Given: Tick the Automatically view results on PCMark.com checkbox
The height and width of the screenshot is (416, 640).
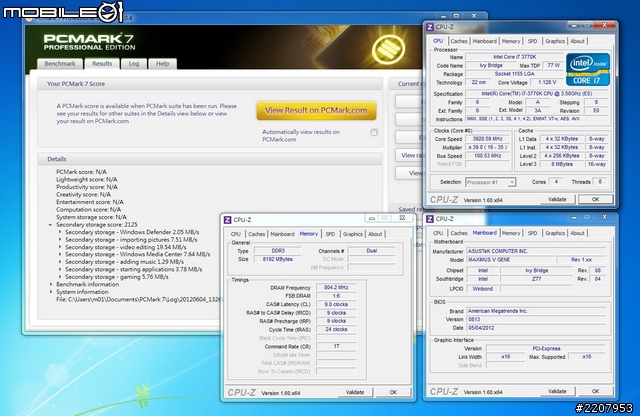Looking at the screenshot, I should point(374,132).
